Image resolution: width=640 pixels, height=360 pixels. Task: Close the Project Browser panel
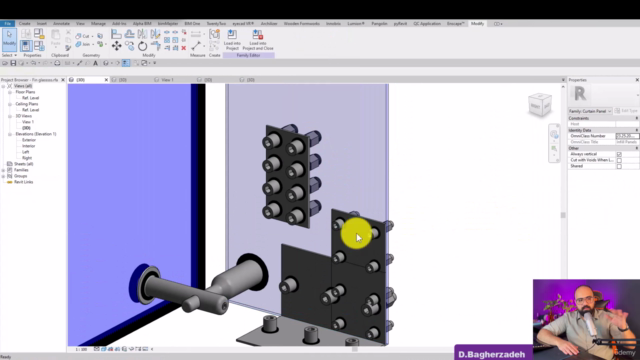tap(63, 80)
